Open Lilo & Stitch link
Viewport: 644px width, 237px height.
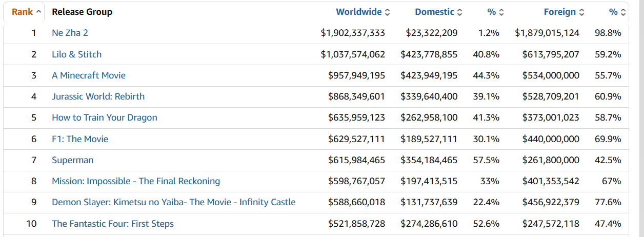point(76,54)
